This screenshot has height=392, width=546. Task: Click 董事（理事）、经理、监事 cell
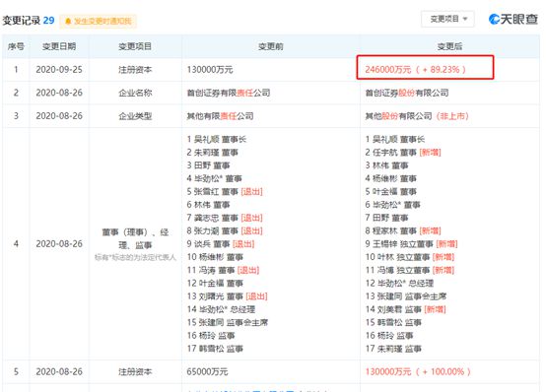[135, 238]
